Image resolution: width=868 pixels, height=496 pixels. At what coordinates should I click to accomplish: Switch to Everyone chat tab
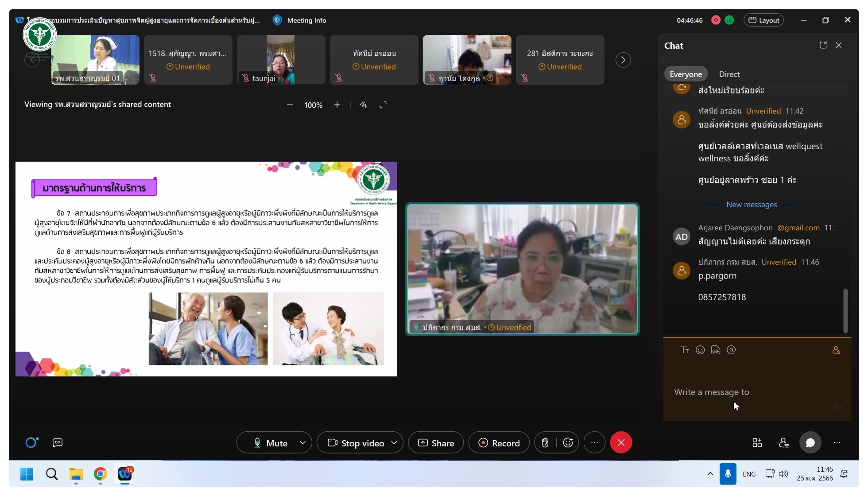[686, 74]
